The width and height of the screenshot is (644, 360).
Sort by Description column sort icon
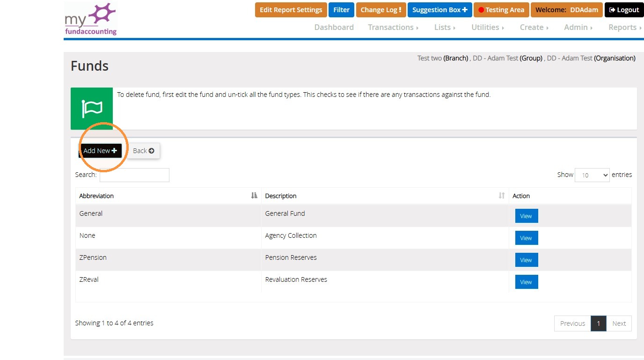502,196
